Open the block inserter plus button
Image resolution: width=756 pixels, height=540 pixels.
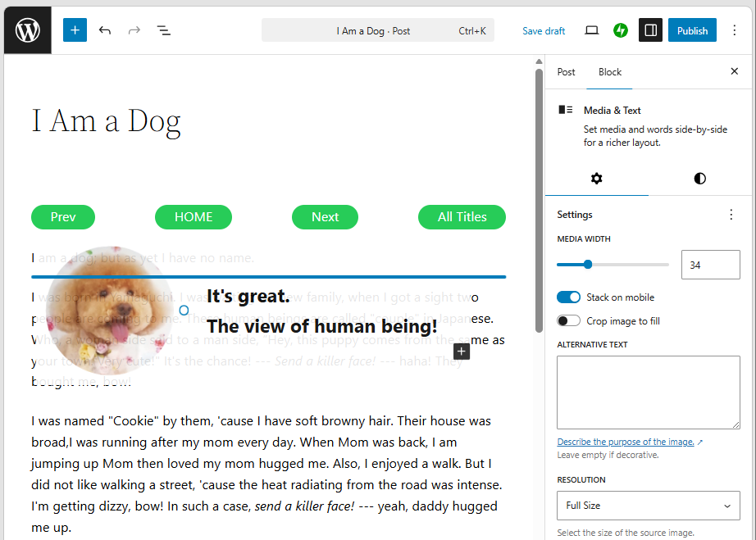point(75,30)
